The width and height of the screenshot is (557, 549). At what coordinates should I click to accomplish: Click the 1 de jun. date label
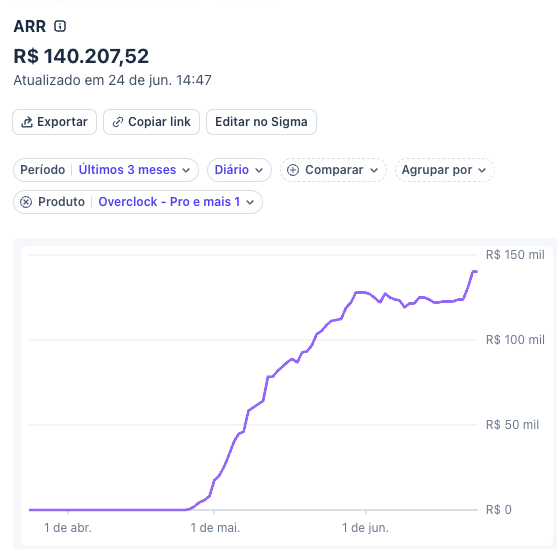click(365, 528)
